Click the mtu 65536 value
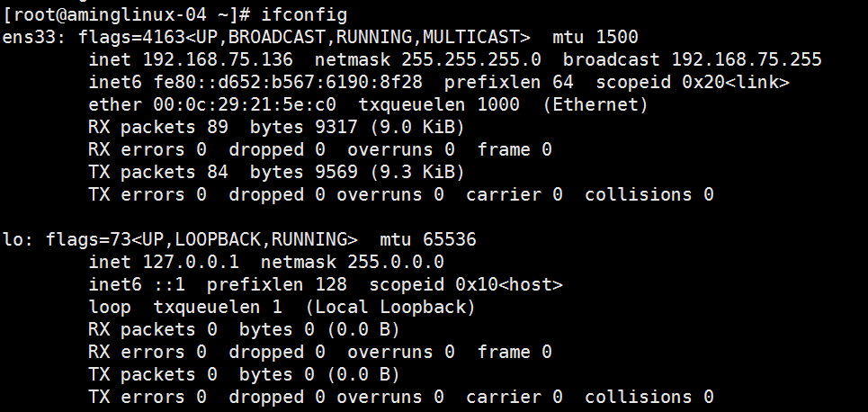The width and height of the screenshot is (868, 412). (x=428, y=240)
